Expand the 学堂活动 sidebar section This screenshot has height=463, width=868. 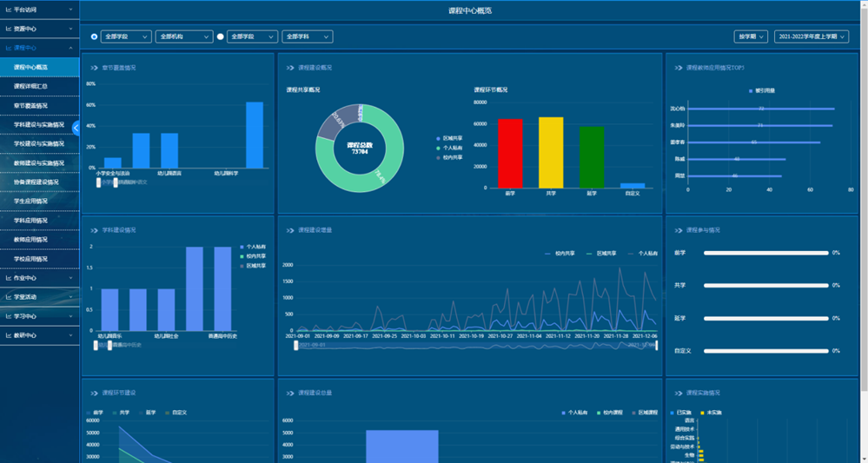[x=39, y=297]
